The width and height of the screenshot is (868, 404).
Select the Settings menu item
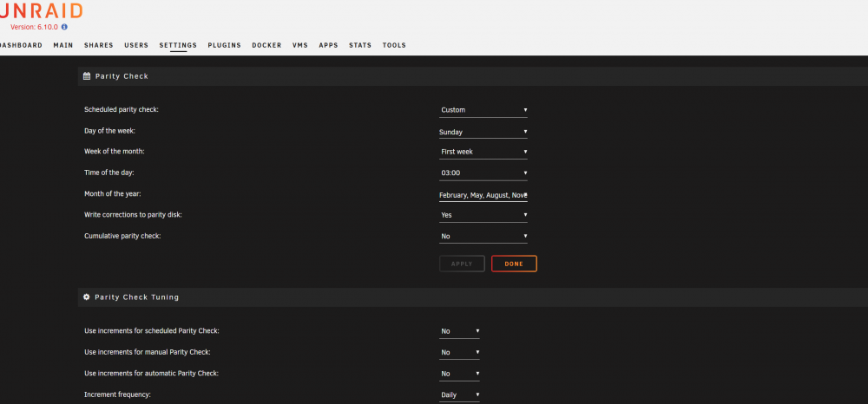pos(178,45)
